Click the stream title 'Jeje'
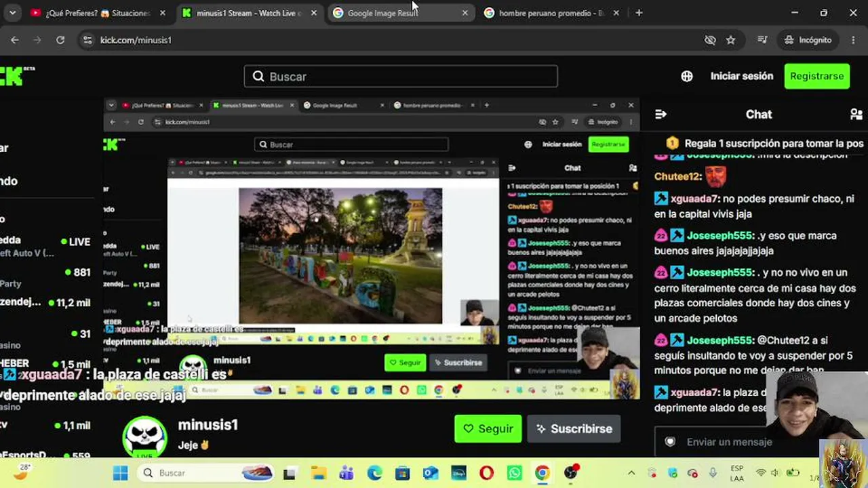 coord(189,445)
